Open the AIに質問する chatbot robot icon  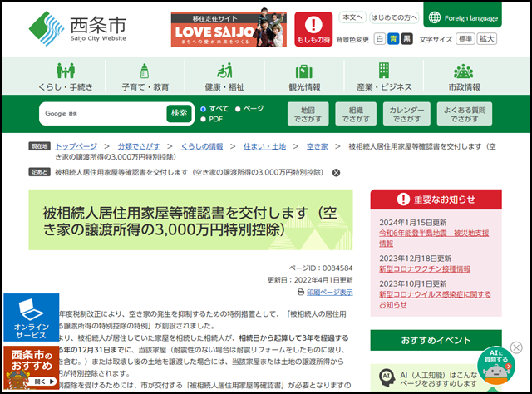click(x=496, y=366)
